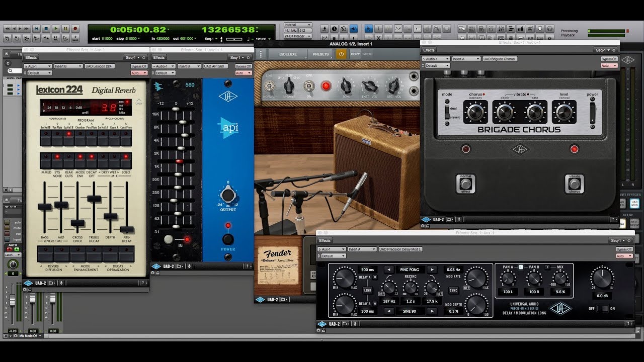Click the help question mark in Precision Delay
This screenshot has width=644, height=362.
click(628, 324)
